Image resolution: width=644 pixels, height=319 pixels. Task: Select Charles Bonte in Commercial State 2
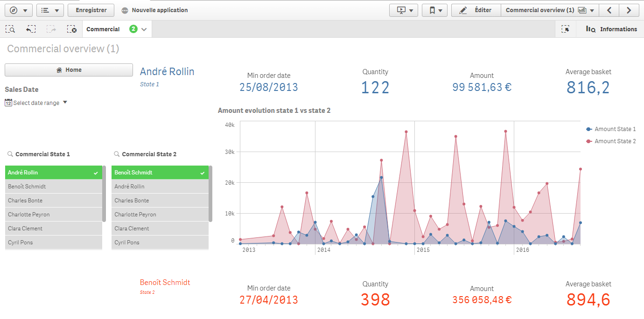coord(160,201)
